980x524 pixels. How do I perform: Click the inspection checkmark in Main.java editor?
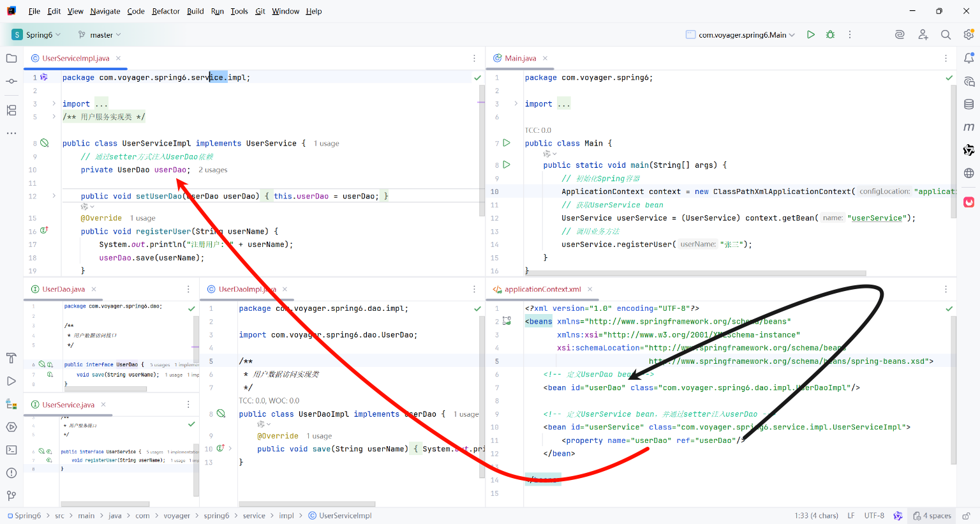pyautogui.click(x=949, y=77)
